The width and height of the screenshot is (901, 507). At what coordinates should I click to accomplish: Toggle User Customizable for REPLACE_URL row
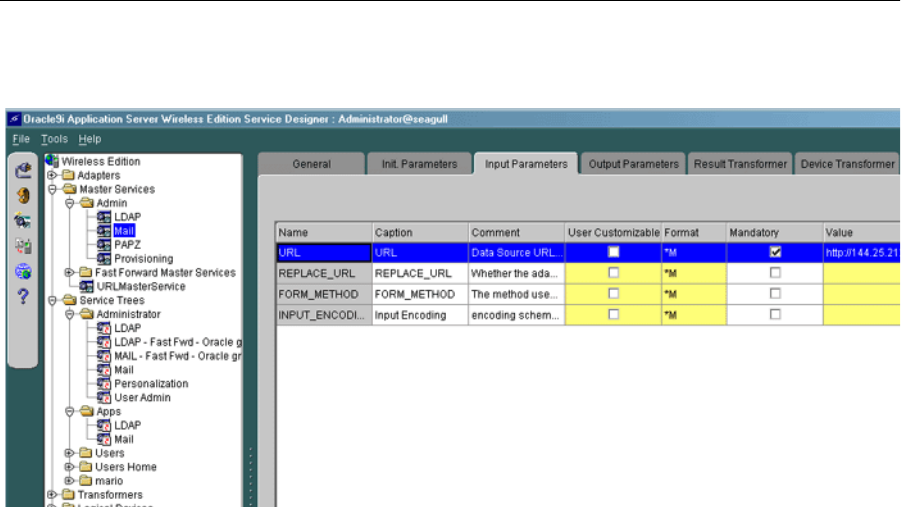point(614,272)
